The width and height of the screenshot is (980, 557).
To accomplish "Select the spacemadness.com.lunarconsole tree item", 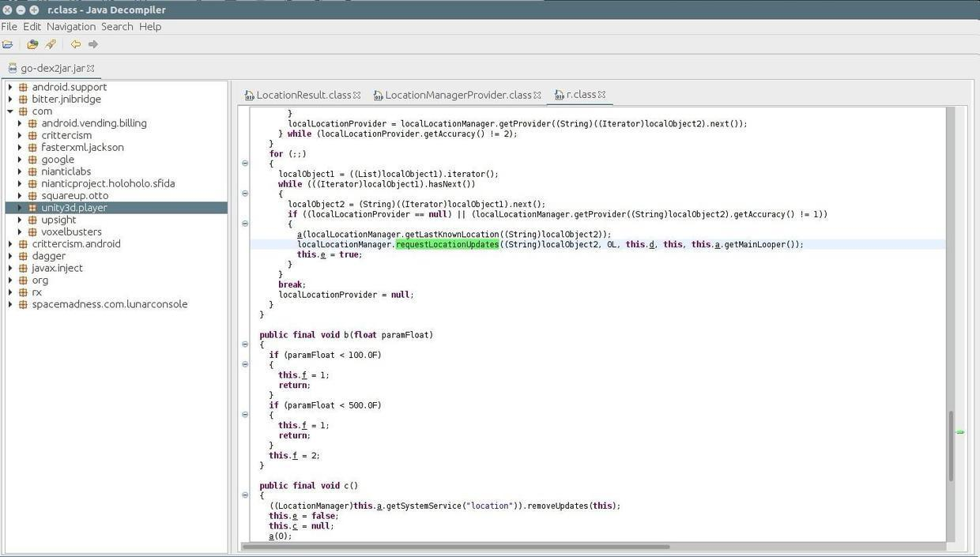I will pos(110,304).
